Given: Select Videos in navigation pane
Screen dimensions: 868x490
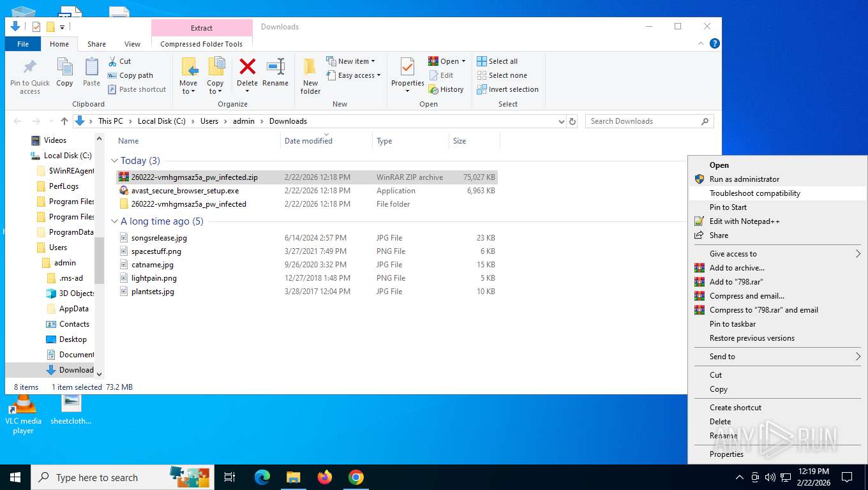Looking at the screenshot, I should pos(49,140).
